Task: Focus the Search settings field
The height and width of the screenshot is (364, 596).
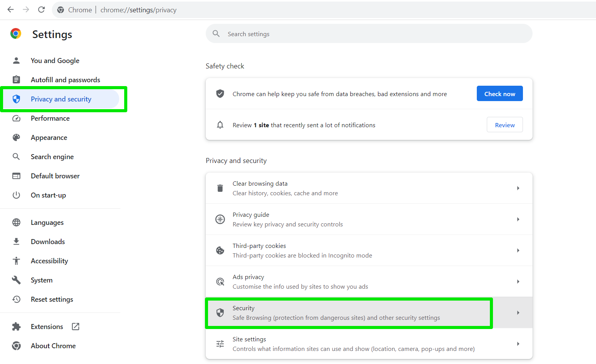Action: (369, 34)
